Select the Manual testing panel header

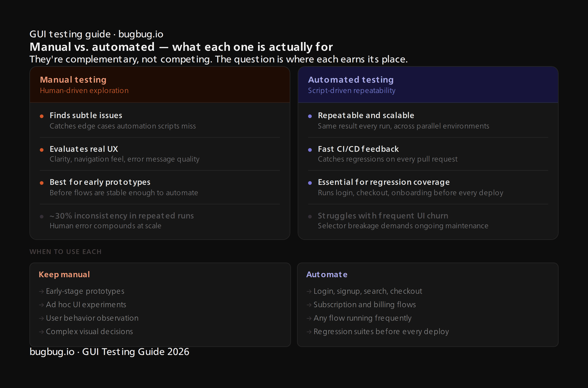click(x=73, y=80)
